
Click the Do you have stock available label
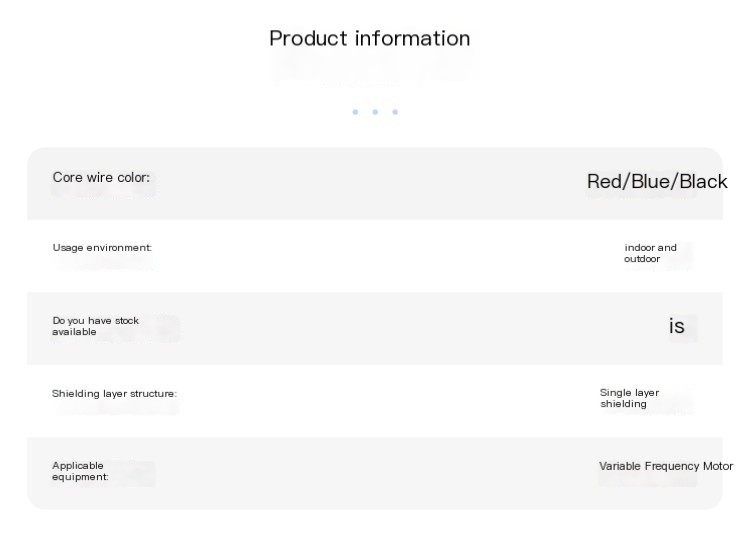[95, 326]
